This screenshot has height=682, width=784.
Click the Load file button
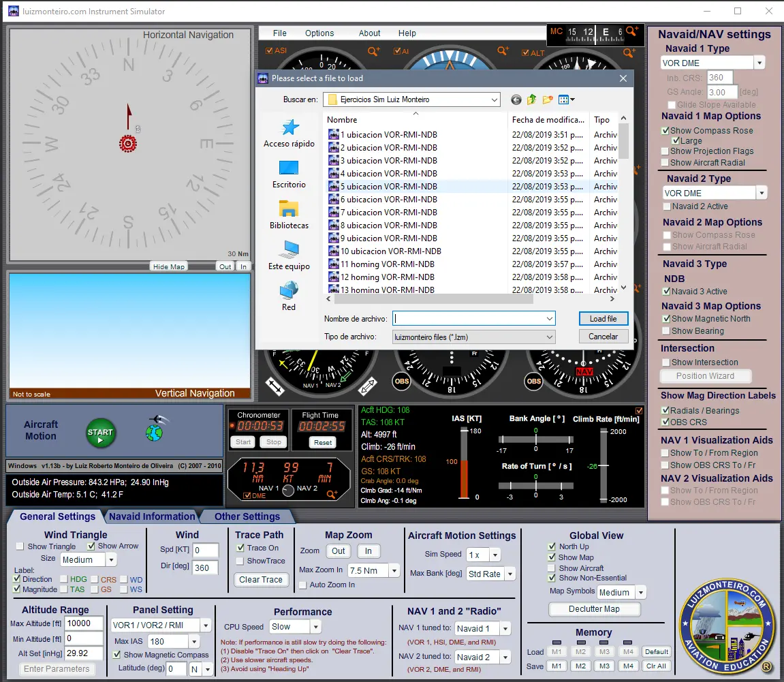603,319
